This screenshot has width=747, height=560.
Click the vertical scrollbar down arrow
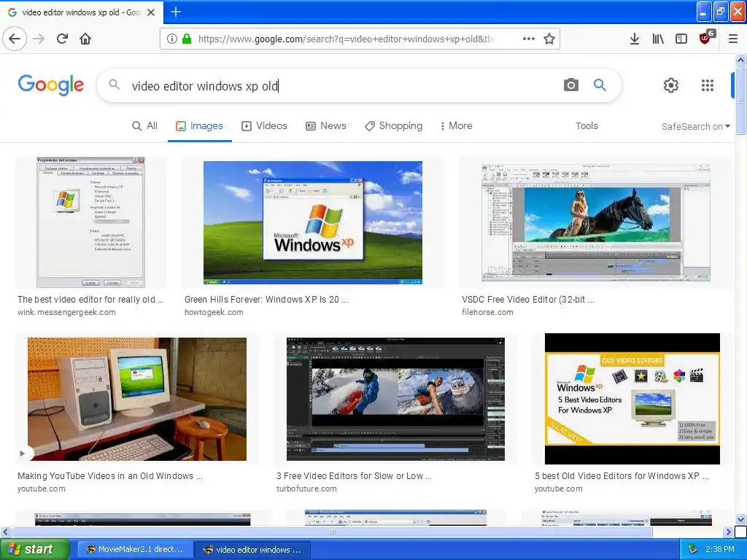tap(741, 519)
